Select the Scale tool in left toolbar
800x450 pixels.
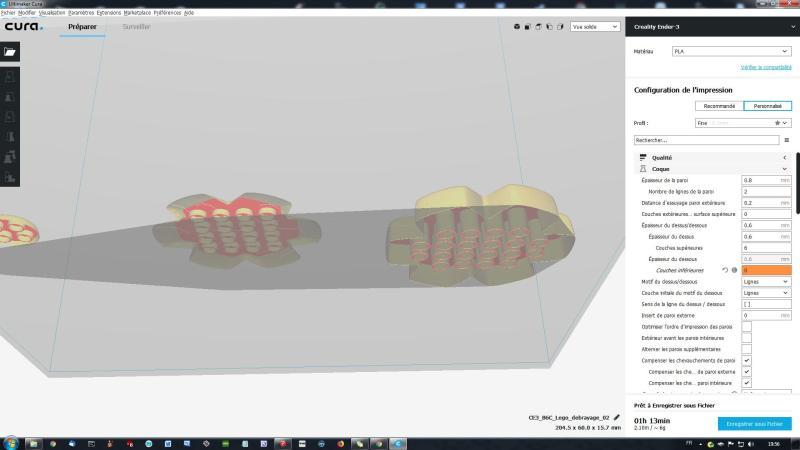click(10, 97)
